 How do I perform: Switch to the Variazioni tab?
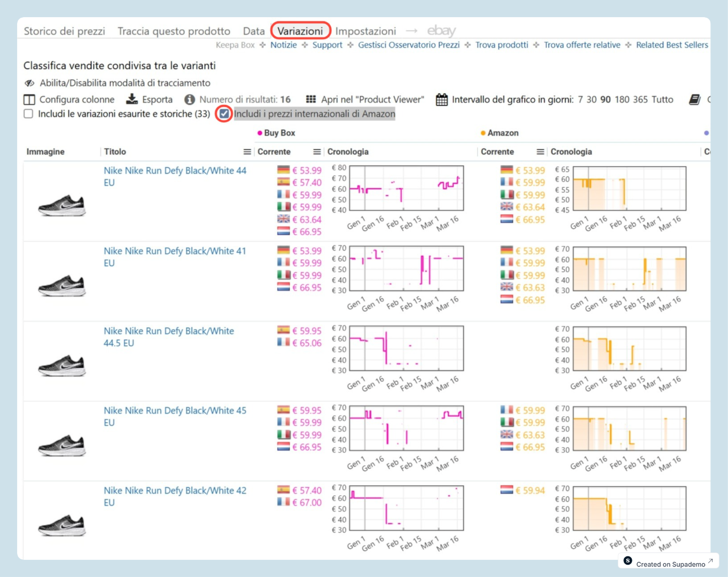300,31
